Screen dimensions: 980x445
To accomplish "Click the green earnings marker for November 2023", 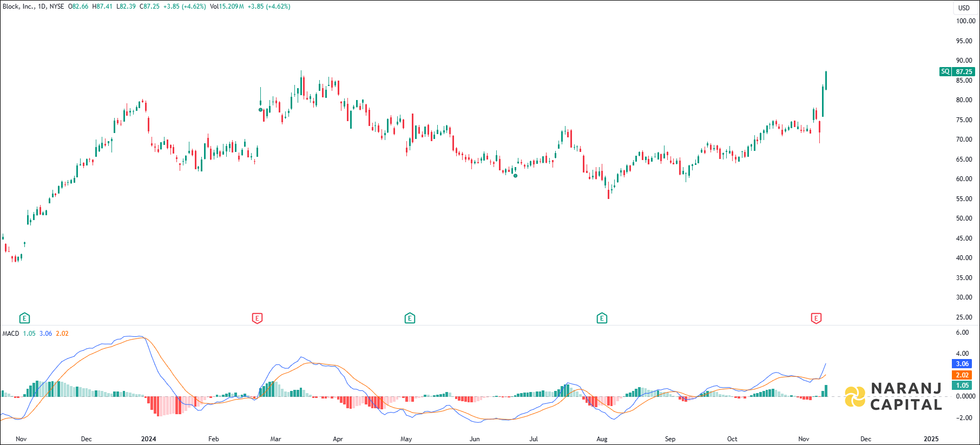I will coord(24,318).
